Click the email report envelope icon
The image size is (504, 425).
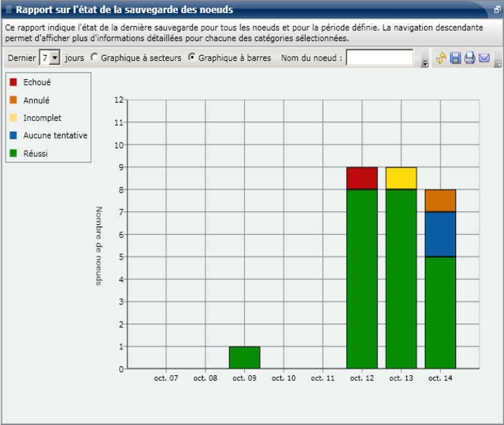click(x=484, y=58)
